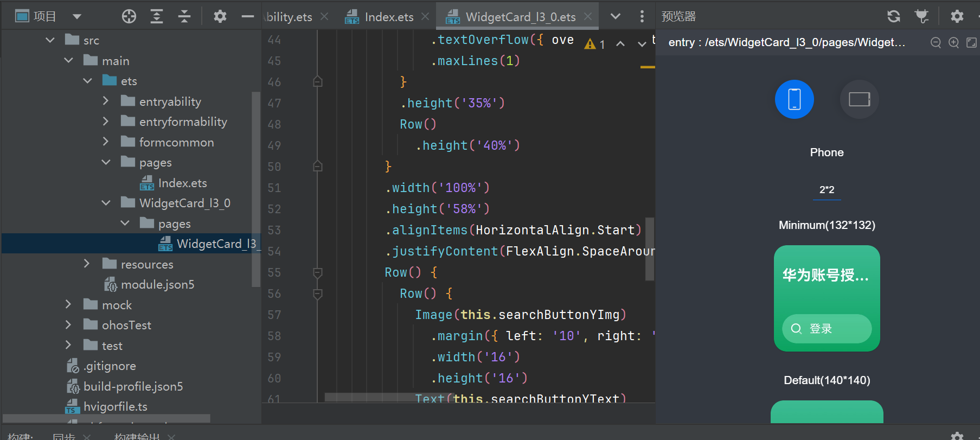The width and height of the screenshot is (980, 440).
Task: Expand the ohosTest folder
Action: pos(68,325)
